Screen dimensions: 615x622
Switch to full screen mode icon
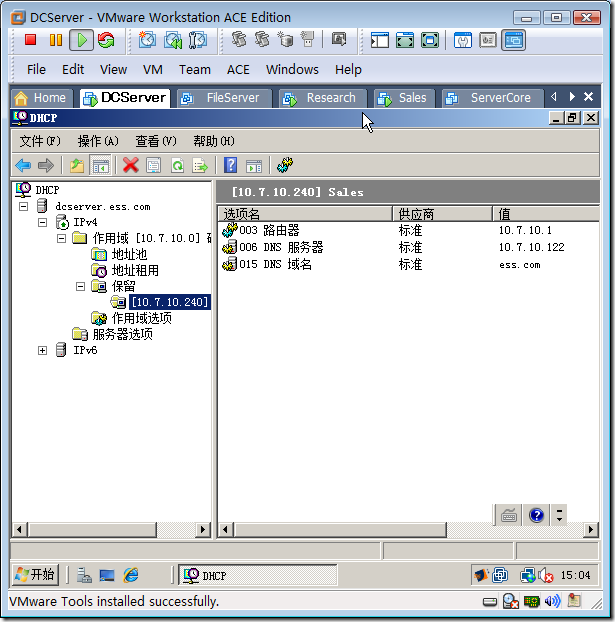click(405, 40)
